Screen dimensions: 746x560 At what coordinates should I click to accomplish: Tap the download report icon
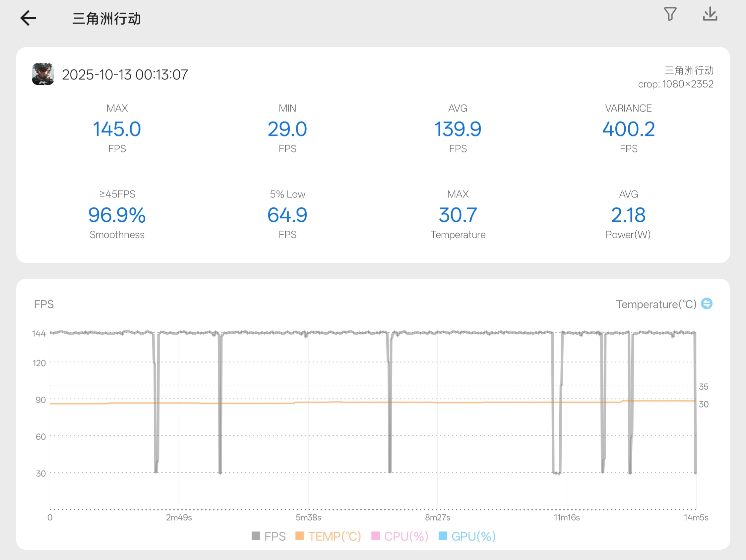pyautogui.click(x=710, y=14)
